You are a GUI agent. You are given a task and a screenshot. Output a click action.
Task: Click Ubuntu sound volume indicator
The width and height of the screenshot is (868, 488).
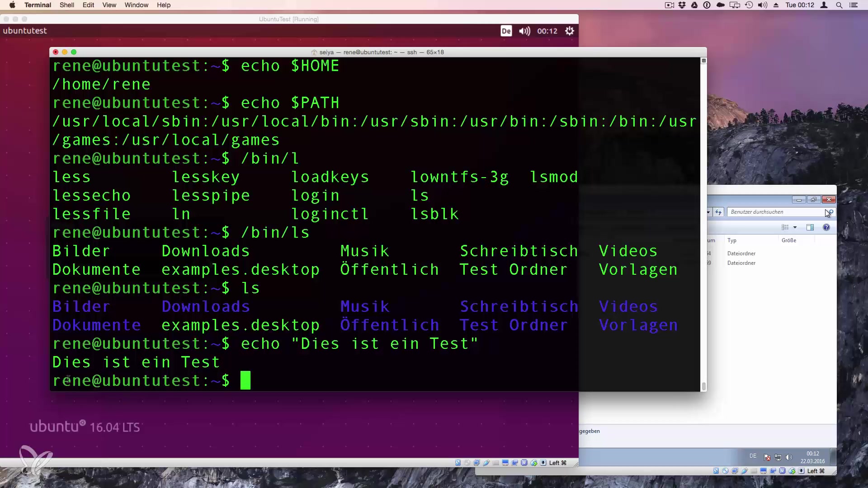[524, 31]
